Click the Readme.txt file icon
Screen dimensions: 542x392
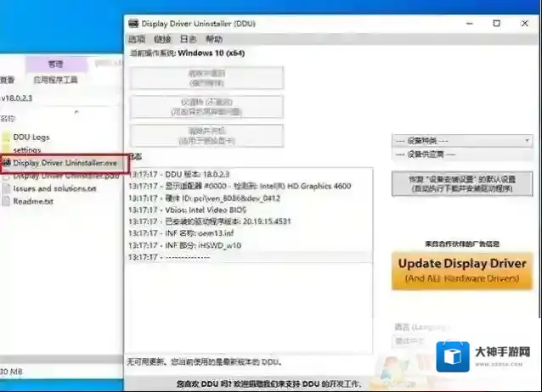tap(6, 201)
